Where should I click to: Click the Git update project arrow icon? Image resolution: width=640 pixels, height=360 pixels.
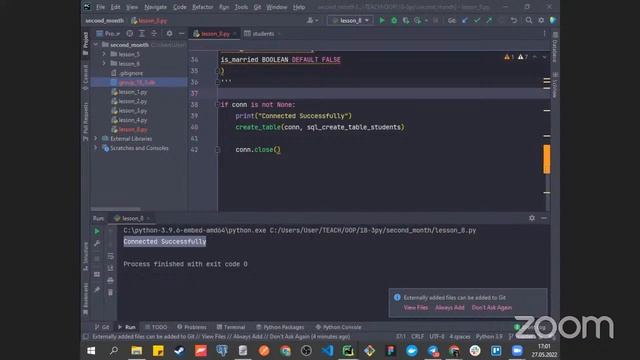click(465, 20)
